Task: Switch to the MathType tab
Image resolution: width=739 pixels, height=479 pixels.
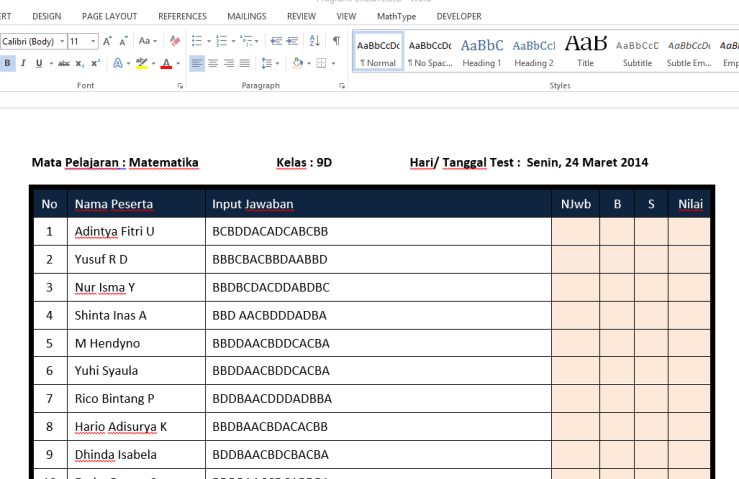Action: [x=396, y=16]
